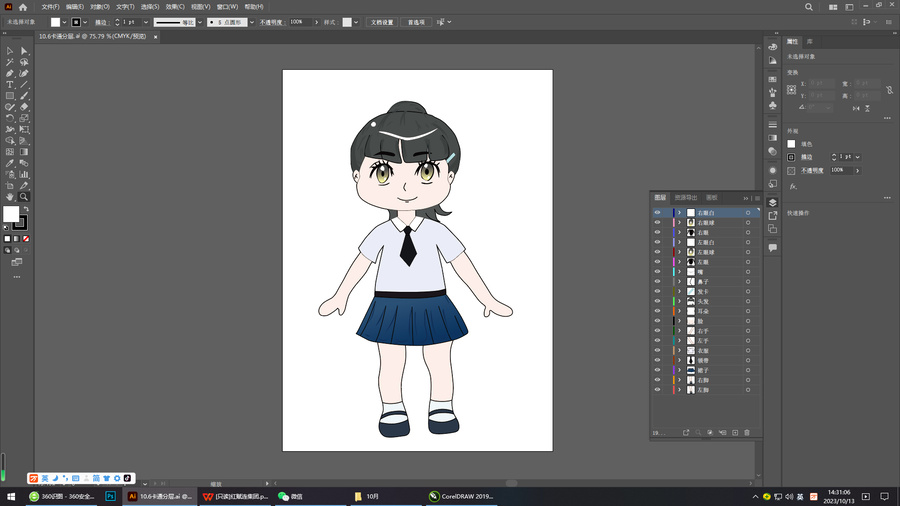Select the Column Graph tool
This screenshot has height=506, width=900.
pyautogui.click(x=24, y=174)
